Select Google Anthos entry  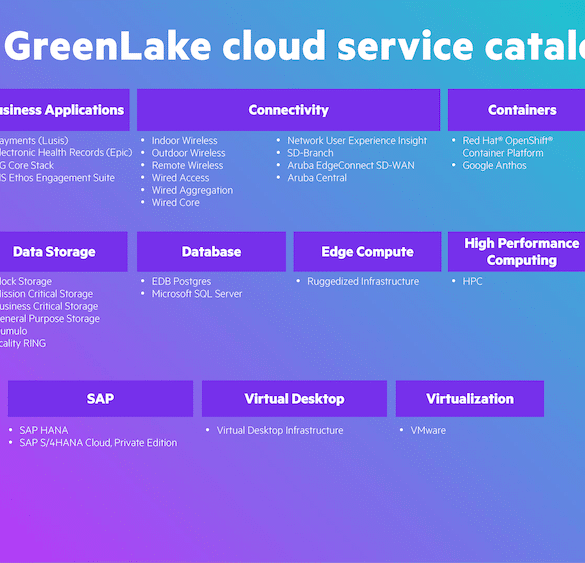pos(494,165)
